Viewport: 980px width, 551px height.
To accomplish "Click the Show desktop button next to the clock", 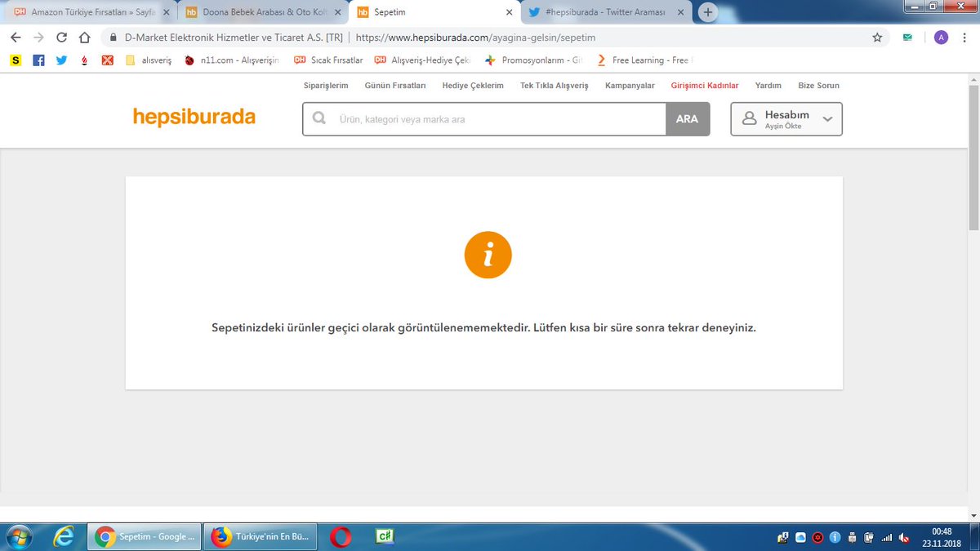I will [x=973, y=536].
